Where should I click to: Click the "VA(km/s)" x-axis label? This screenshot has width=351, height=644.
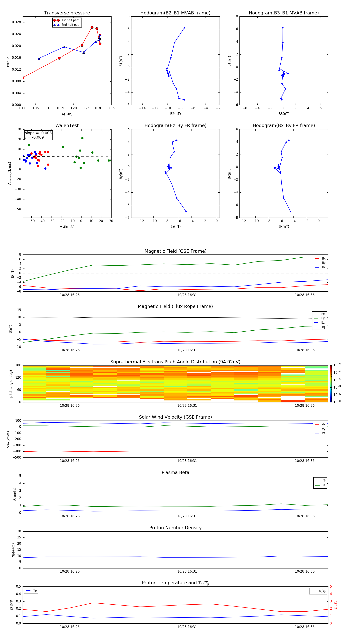click(x=67, y=227)
